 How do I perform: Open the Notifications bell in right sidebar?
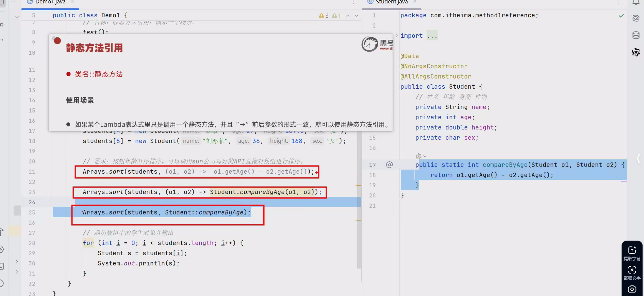tap(636, 2)
